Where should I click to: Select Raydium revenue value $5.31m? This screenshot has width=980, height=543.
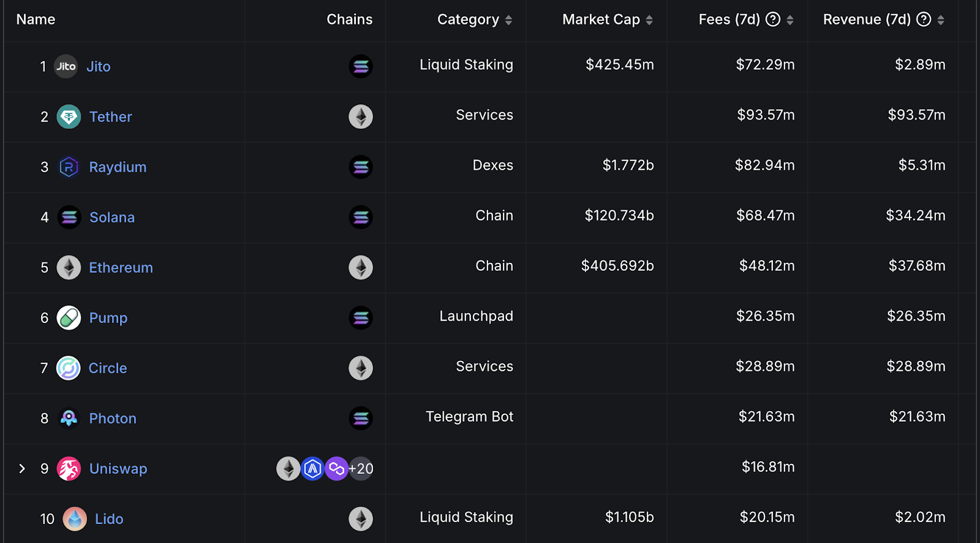pyautogui.click(x=922, y=165)
